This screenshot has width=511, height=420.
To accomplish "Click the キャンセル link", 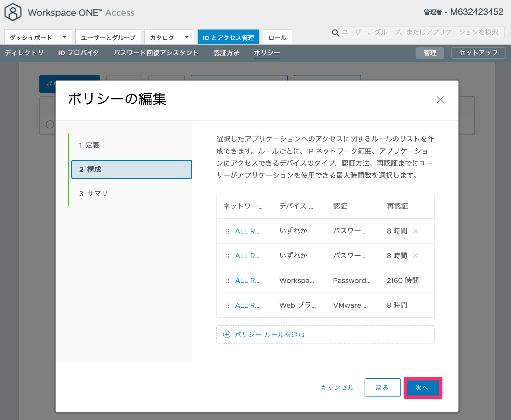I will [337, 387].
